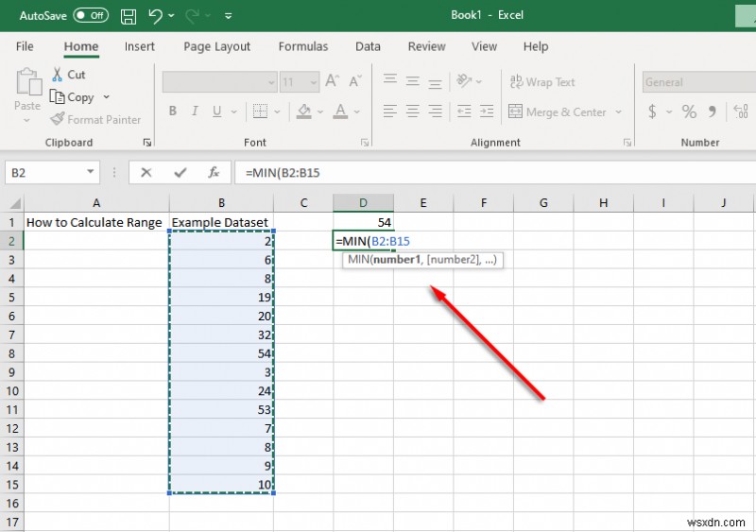Open Customize Quick Access Toolbar menu
Viewport: 756px width, 532px height.
228,16
